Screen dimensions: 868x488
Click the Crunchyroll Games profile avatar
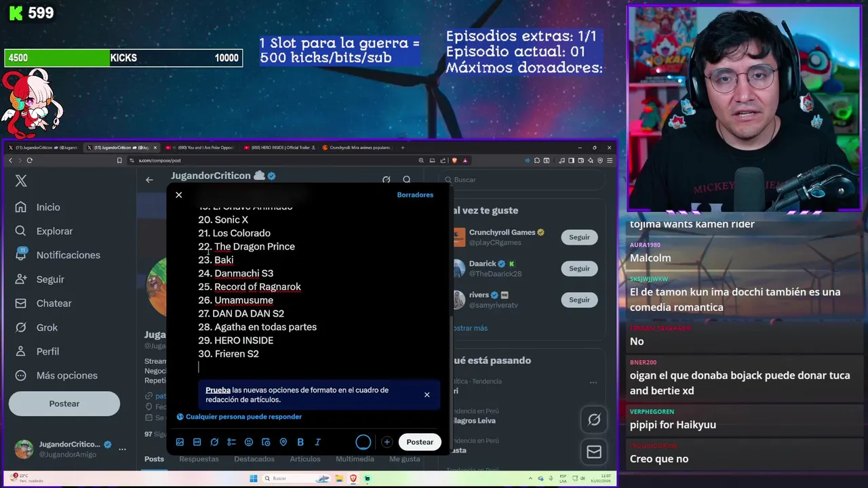(x=459, y=237)
